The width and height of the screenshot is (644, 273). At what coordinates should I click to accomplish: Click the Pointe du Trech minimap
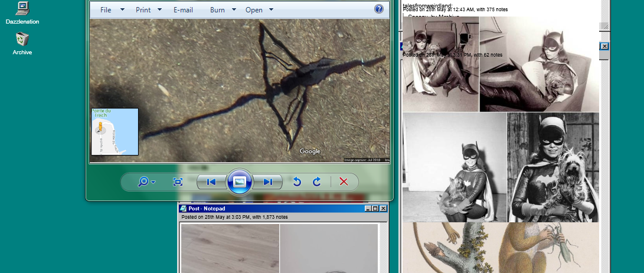(x=115, y=131)
